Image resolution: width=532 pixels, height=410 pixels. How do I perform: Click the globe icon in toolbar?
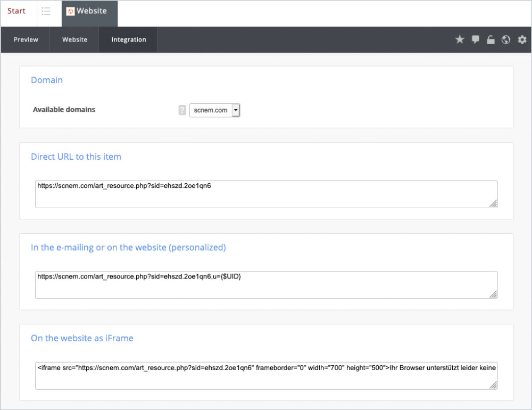click(x=506, y=40)
